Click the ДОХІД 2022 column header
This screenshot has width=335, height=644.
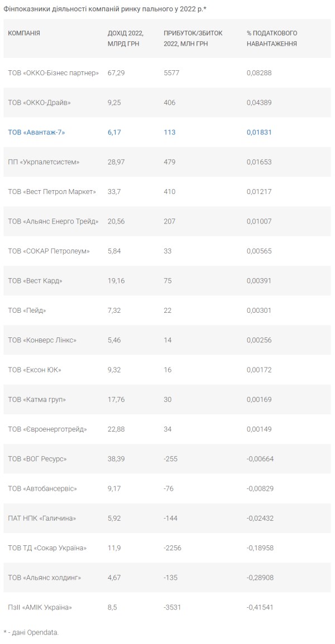(x=126, y=38)
